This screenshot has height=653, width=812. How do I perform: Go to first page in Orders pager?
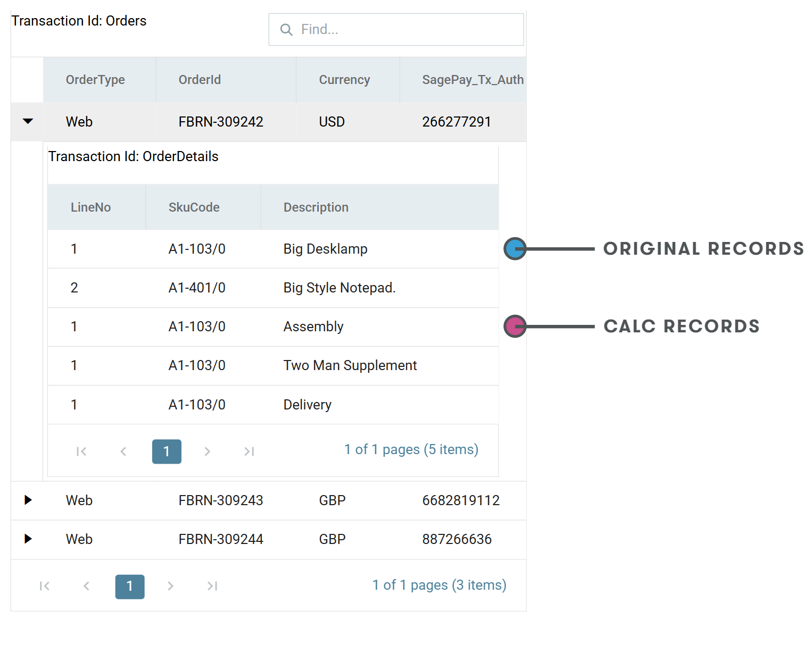[45, 586]
